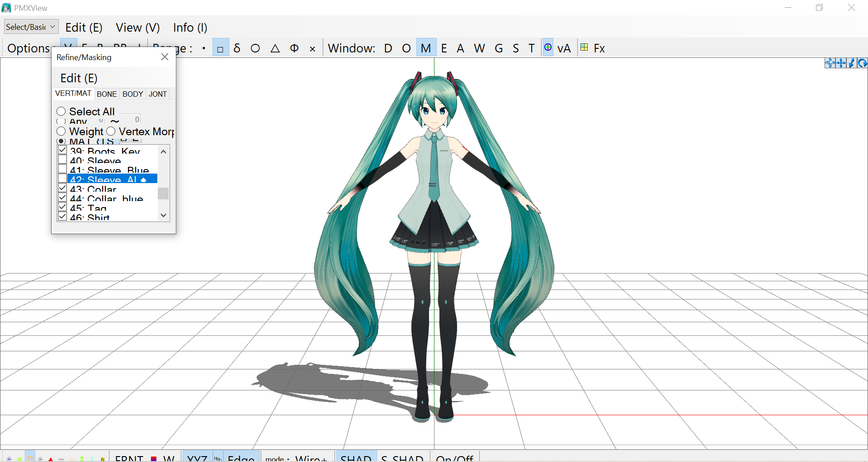Select the delta (δ) range mode
The width and height of the screenshot is (868, 462).
pos(237,48)
